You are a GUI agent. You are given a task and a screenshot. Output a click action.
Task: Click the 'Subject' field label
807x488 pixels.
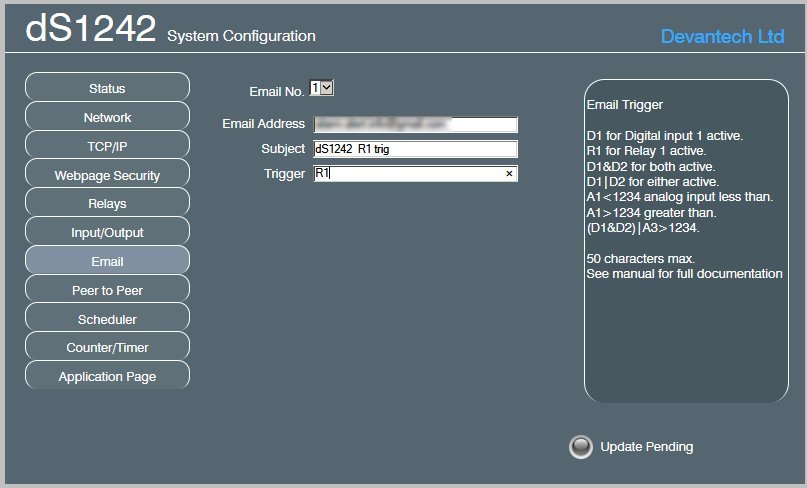tap(283, 149)
